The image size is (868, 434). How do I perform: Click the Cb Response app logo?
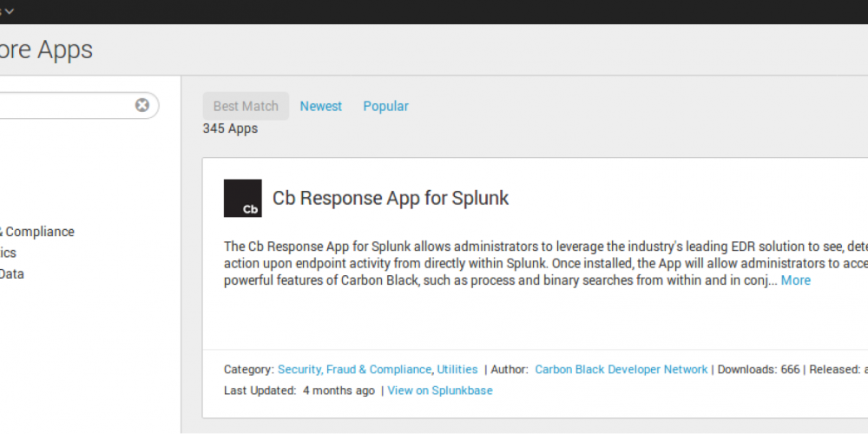click(x=242, y=198)
